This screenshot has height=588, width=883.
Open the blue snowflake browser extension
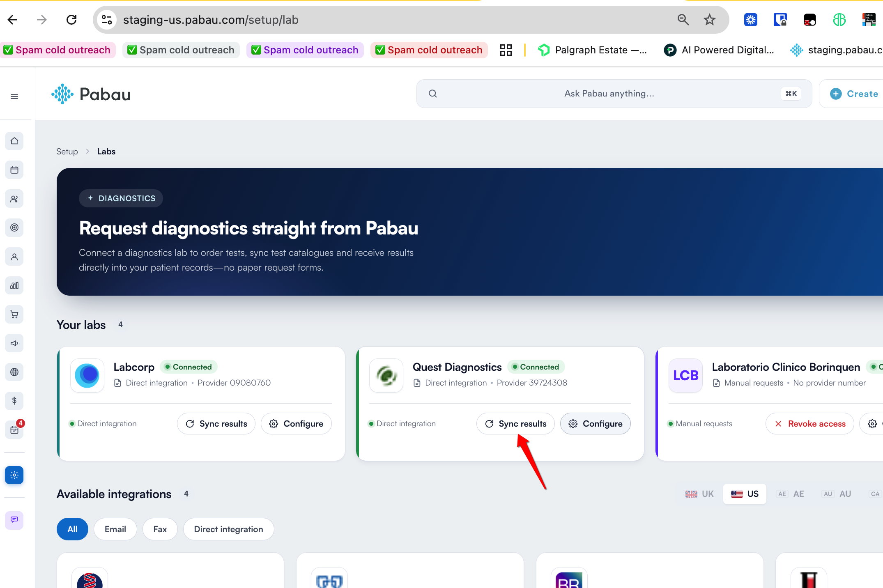click(x=751, y=20)
